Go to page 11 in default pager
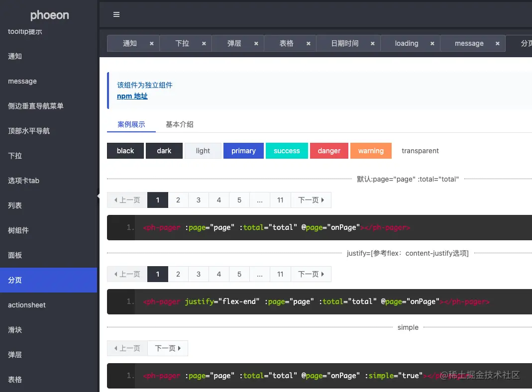This screenshot has width=532, height=392. (x=280, y=200)
